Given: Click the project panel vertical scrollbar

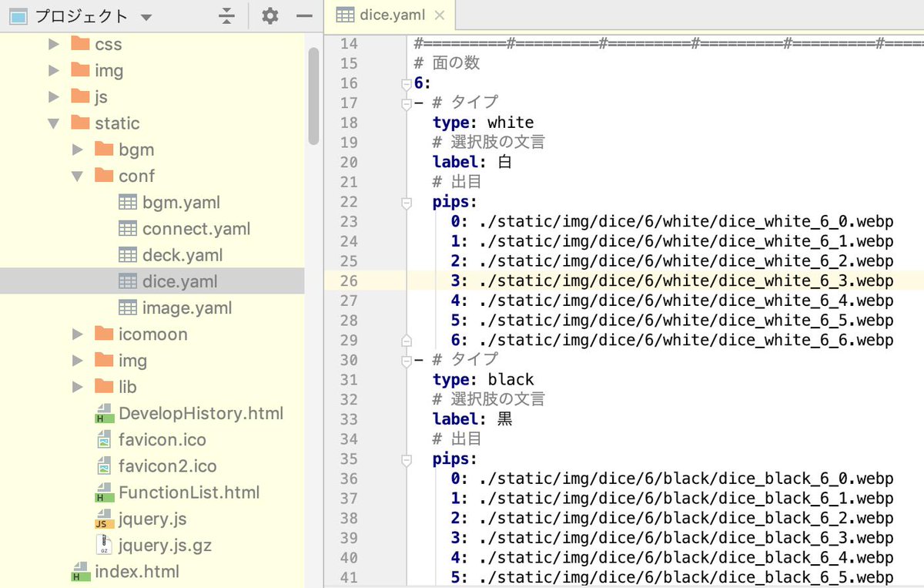Looking at the screenshot, I should [x=313, y=96].
